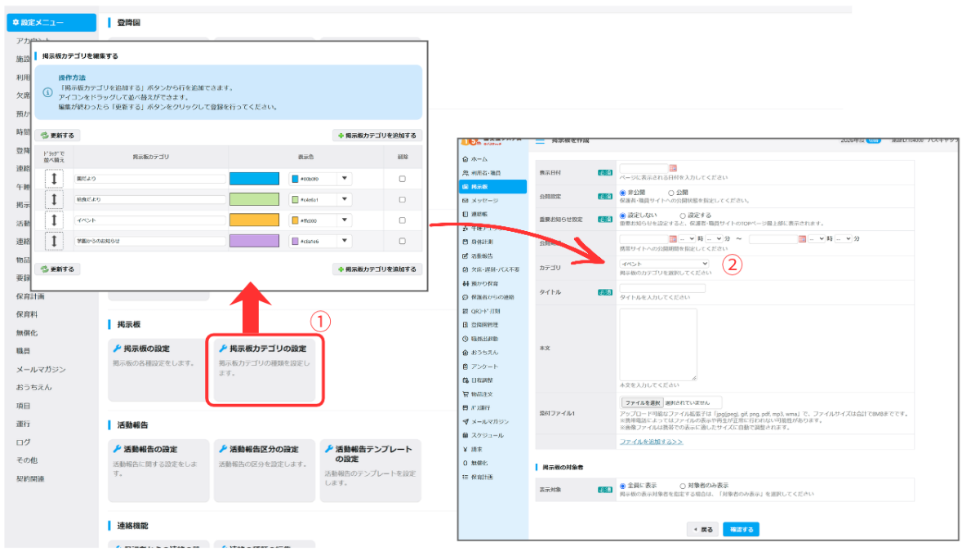Image resolution: width=980 pixels, height=551 pixels.
Task: Click アンケート icon in the right sidebar
Action: pos(465,367)
